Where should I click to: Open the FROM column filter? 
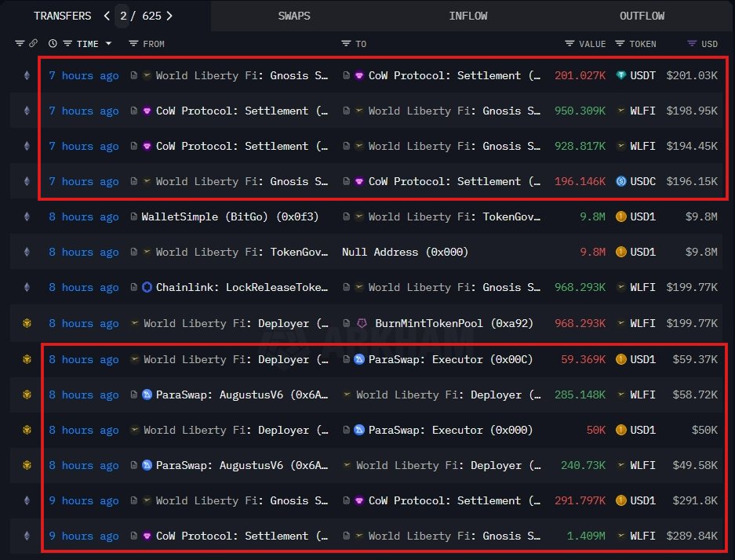pos(133,44)
